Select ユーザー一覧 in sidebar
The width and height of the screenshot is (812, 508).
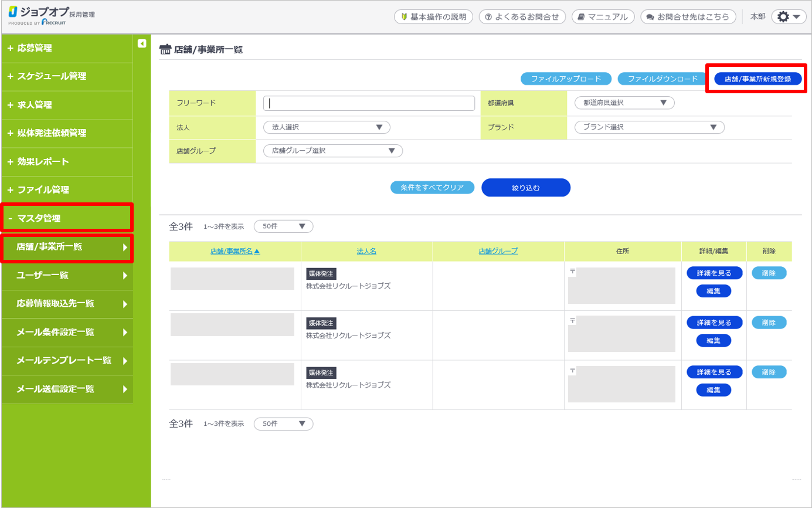tap(66, 275)
